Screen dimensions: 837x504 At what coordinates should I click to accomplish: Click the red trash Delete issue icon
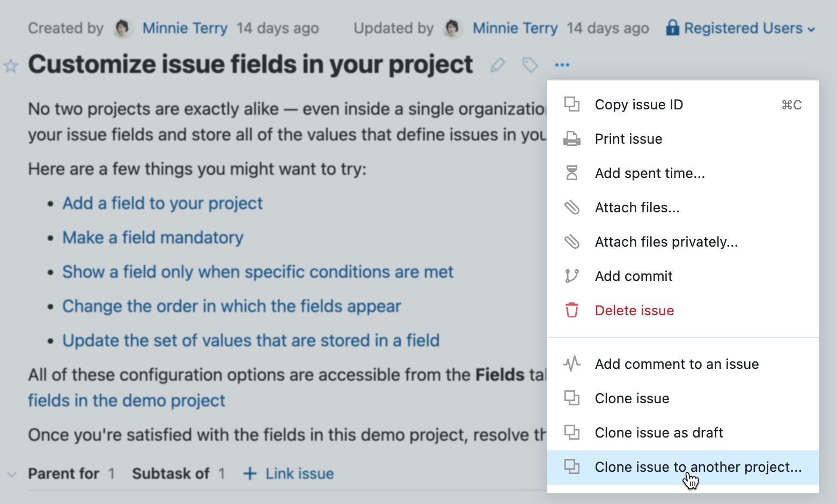(571, 310)
